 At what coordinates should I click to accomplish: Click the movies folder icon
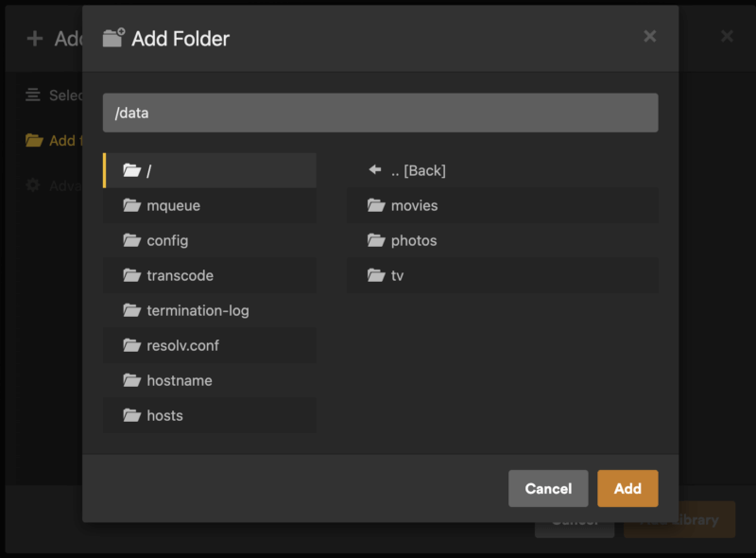376,205
